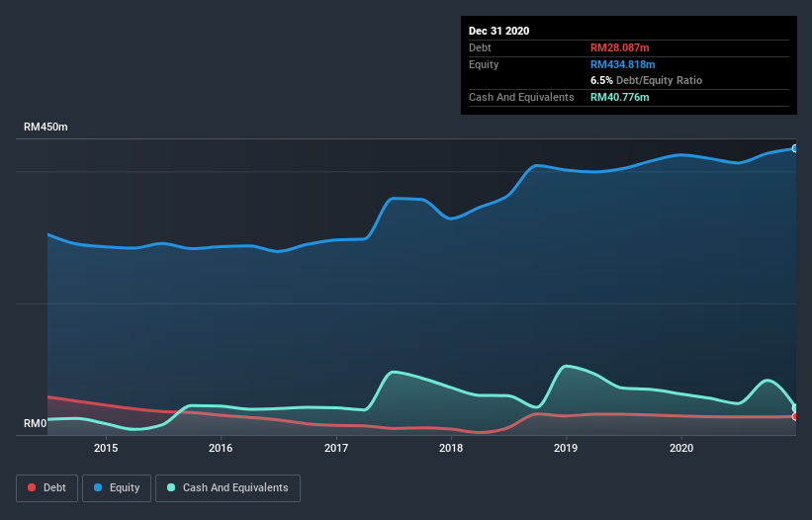Click the 2018 axis label
Image resolution: width=812 pixels, height=520 pixels.
(x=451, y=448)
